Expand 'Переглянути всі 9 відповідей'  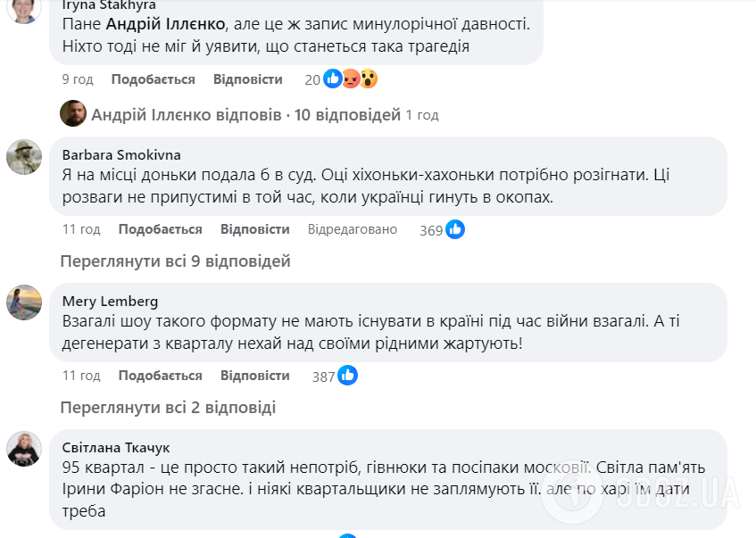point(175,261)
